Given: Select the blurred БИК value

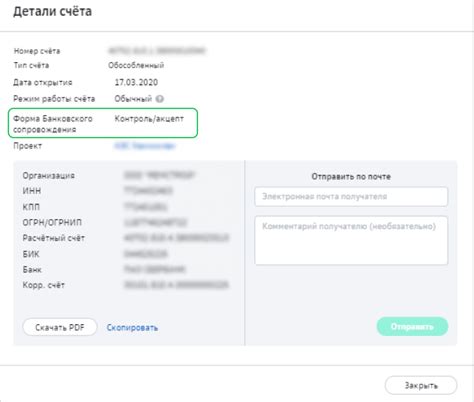Looking at the screenshot, I should [145, 254].
